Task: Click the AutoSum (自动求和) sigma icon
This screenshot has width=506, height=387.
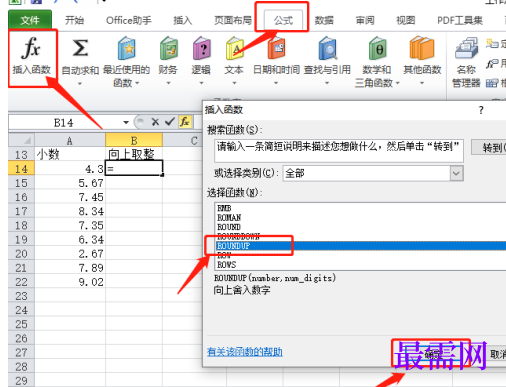Action: 80,48
